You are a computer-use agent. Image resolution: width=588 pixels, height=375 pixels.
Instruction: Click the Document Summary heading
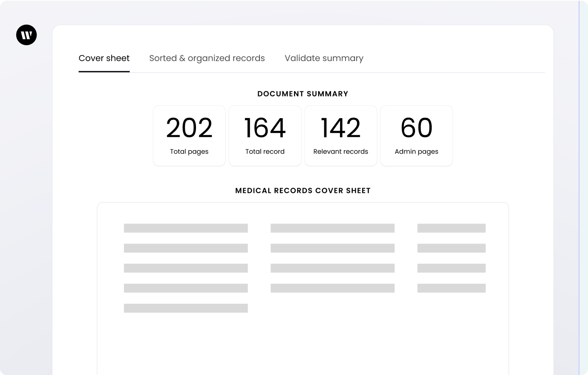(x=303, y=94)
